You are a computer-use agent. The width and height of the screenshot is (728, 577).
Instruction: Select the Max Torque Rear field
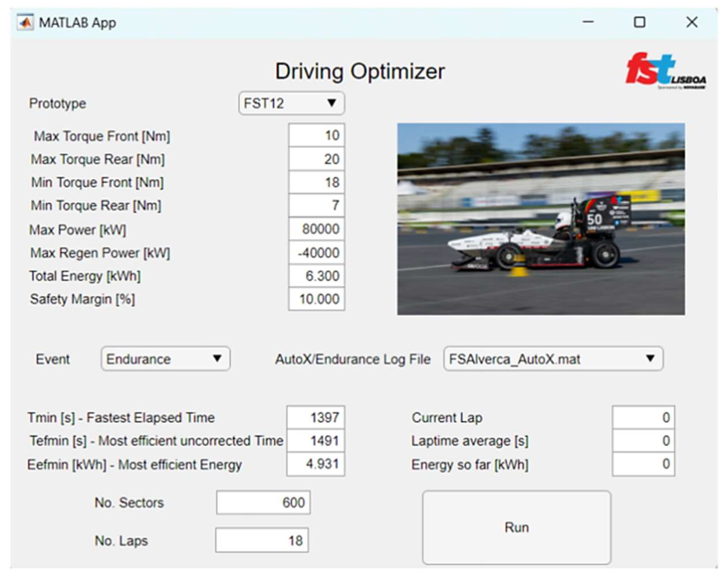point(316,159)
